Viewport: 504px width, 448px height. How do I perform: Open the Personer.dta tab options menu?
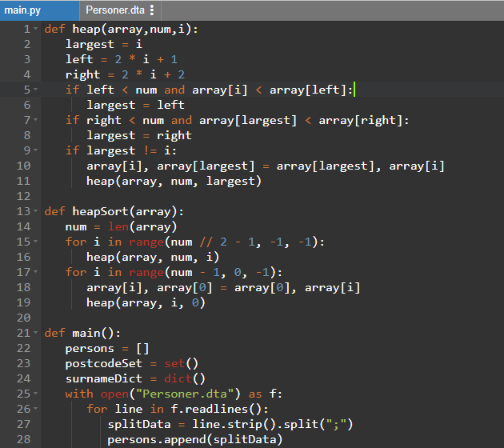pos(152,10)
